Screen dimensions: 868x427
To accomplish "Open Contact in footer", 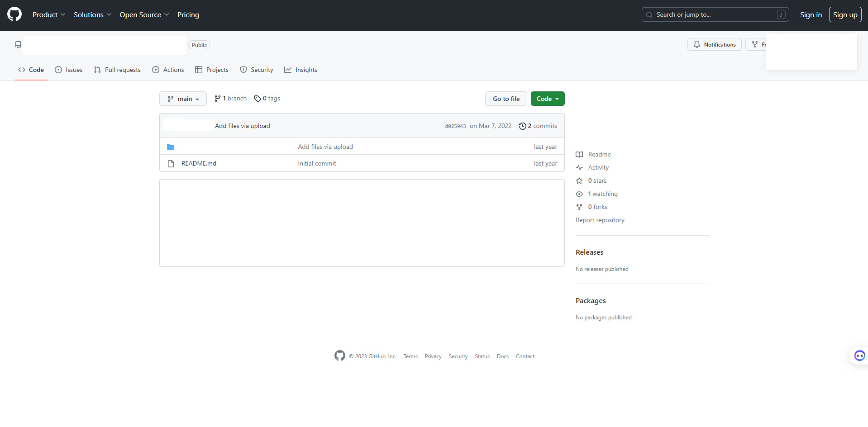I will 525,356.
